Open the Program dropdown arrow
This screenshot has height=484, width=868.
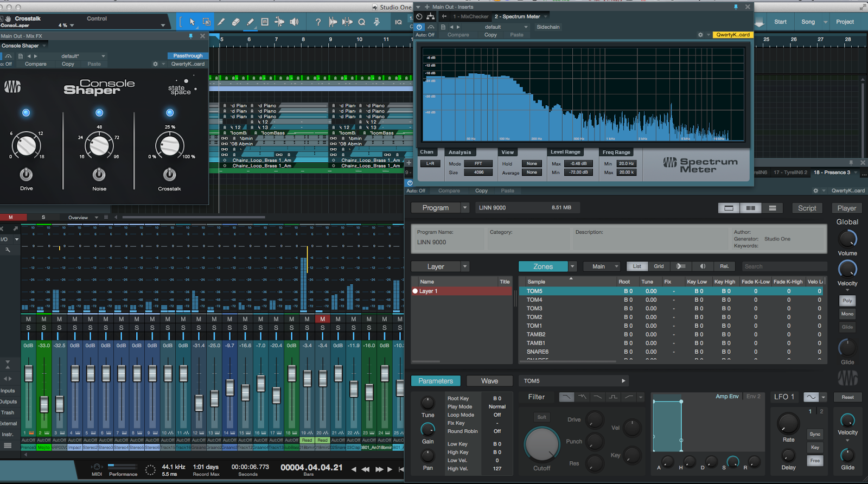coord(465,208)
